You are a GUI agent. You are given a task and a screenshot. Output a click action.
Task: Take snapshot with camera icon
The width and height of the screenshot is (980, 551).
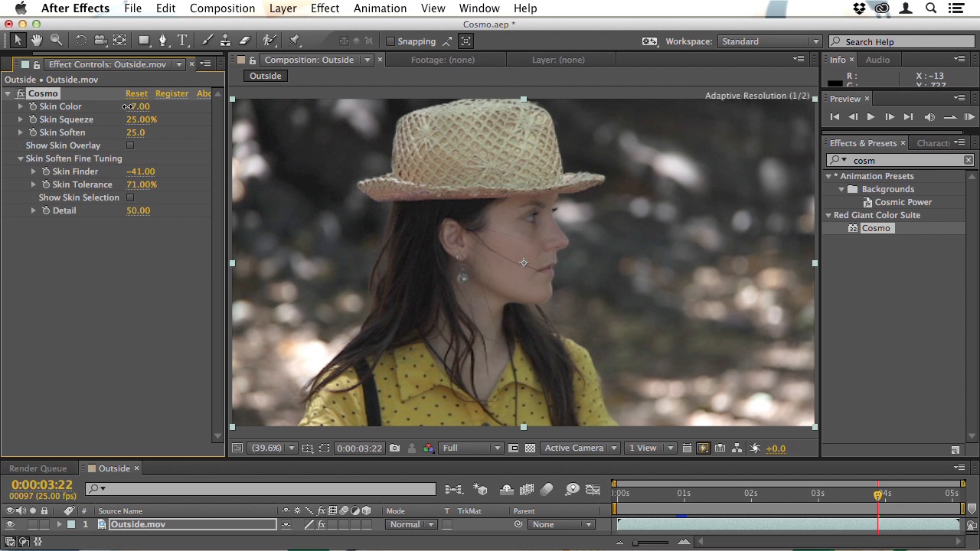394,448
